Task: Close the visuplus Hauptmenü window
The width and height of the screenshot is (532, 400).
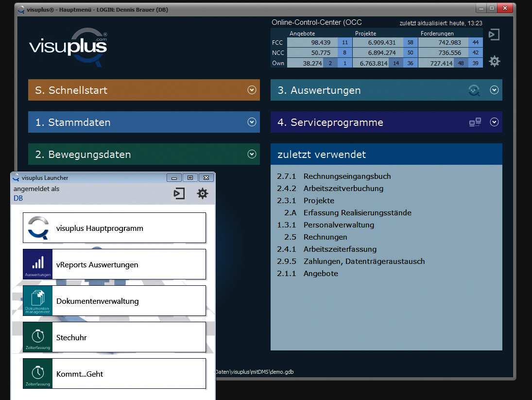Action: coord(505,8)
